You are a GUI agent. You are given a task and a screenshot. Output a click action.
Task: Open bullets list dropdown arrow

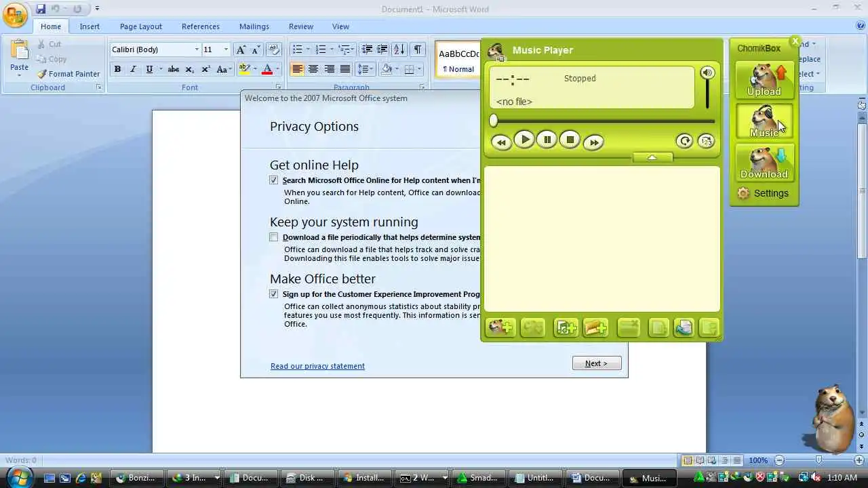point(308,49)
